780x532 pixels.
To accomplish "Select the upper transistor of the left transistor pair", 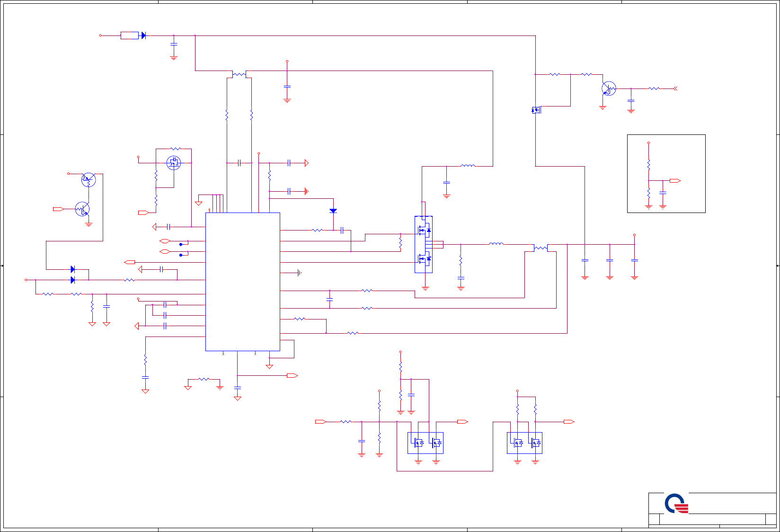I will point(89,180).
